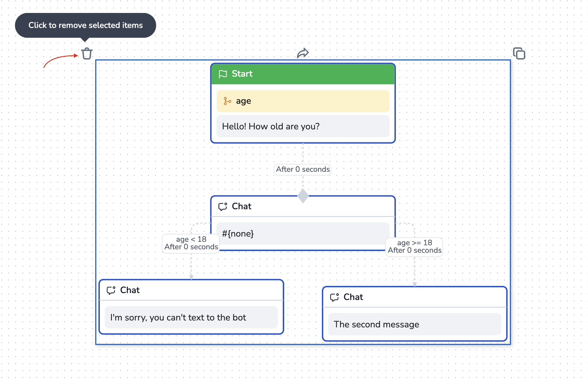Edit the "Hello! How old are you?" message
This screenshot has width=588, height=381.
[x=303, y=127]
